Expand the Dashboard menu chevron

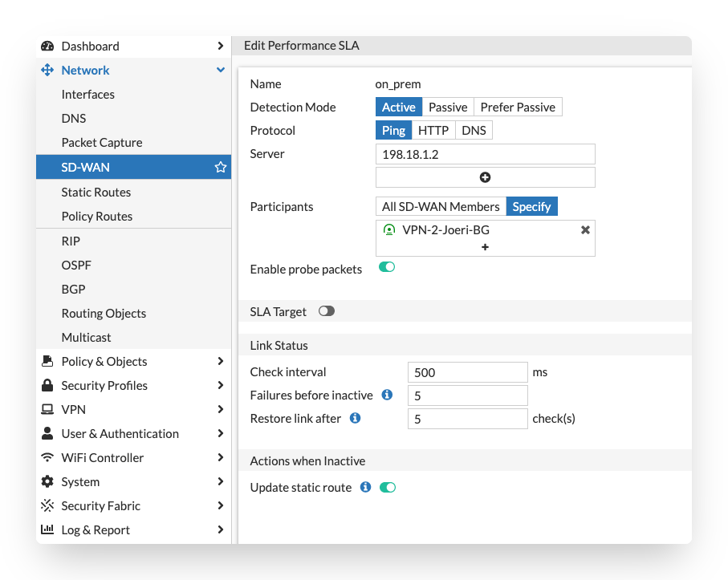coord(220,47)
